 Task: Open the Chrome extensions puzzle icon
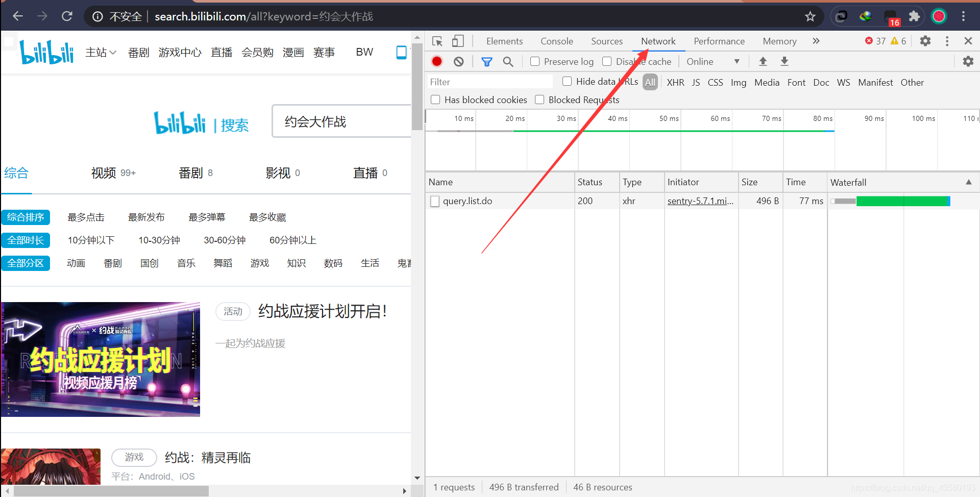[x=914, y=16]
